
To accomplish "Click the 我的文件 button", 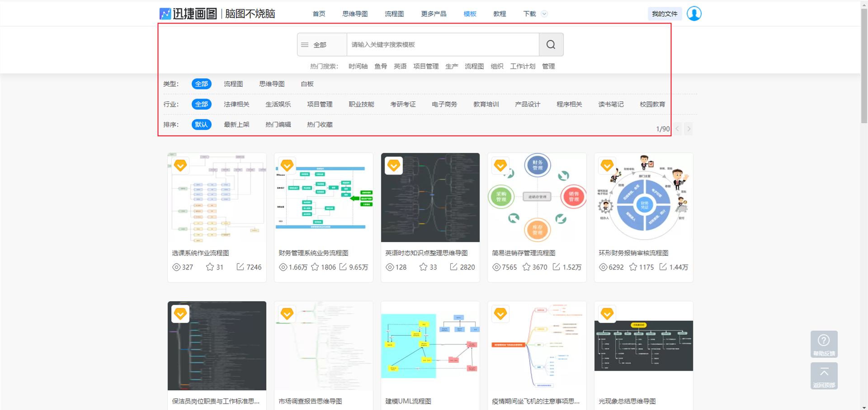I will pyautogui.click(x=664, y=14).
